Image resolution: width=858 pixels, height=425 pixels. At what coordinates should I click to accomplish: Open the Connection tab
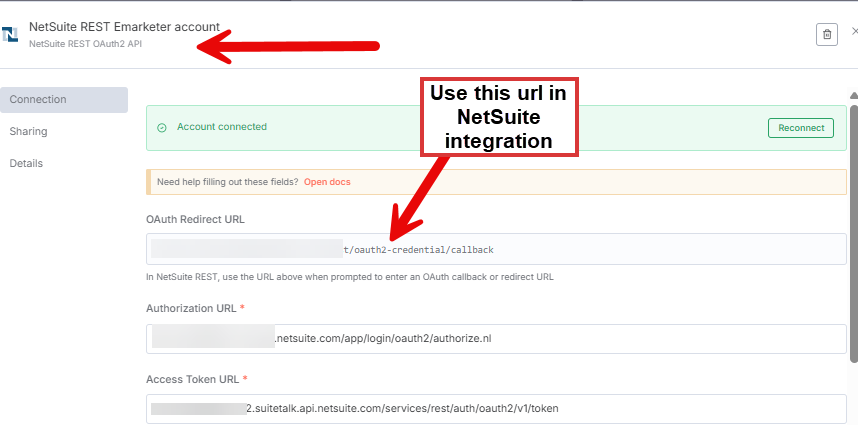coord(64,100)
